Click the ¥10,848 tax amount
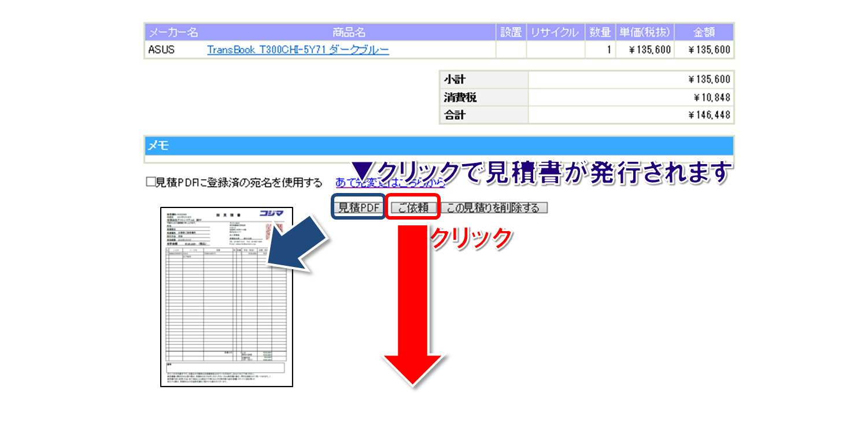Image resolution: width=868 pixels, height=423 pixels. click(x=712, y=97)
